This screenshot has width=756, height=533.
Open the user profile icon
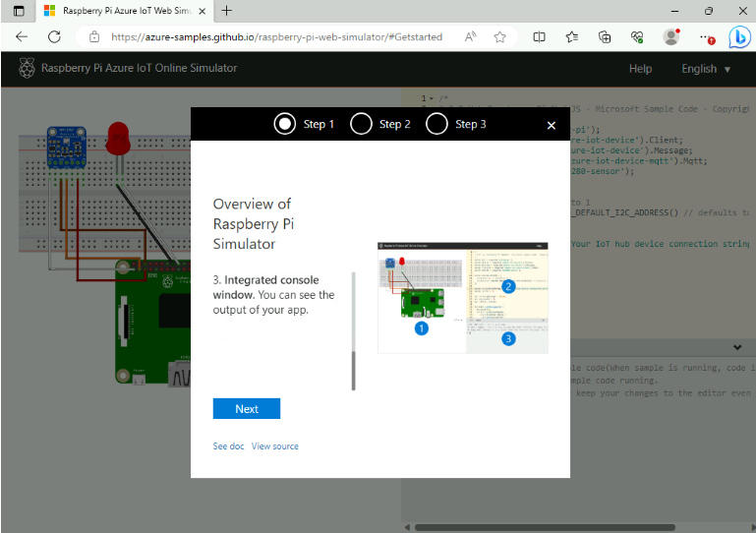pyautogui.click(x=670, y=36)
